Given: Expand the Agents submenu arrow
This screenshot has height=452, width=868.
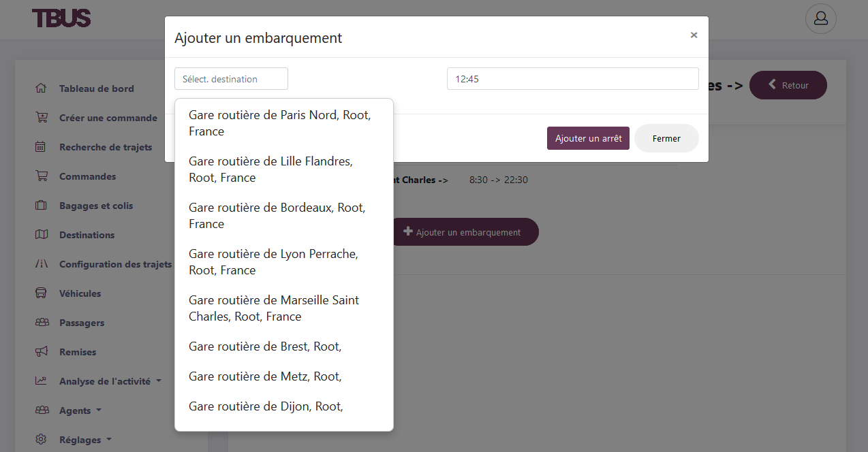Looking at the screenshot, I should coord(99,410).
